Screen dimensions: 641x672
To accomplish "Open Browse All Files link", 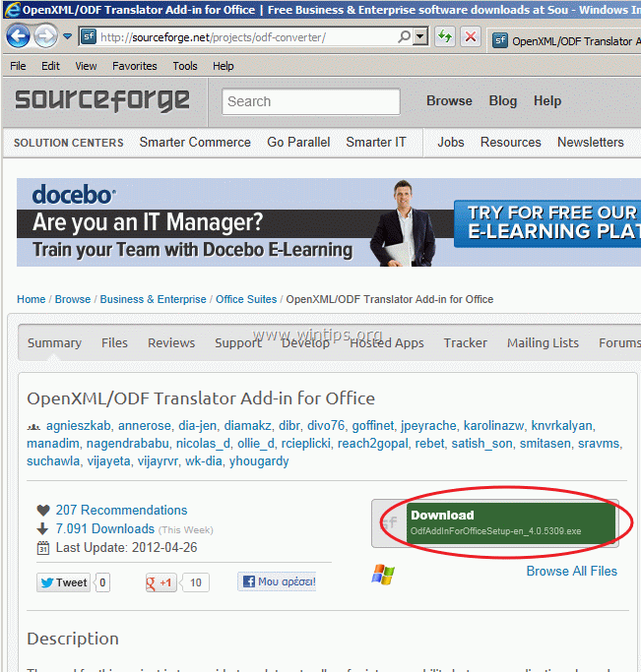I will pos(571,572).
